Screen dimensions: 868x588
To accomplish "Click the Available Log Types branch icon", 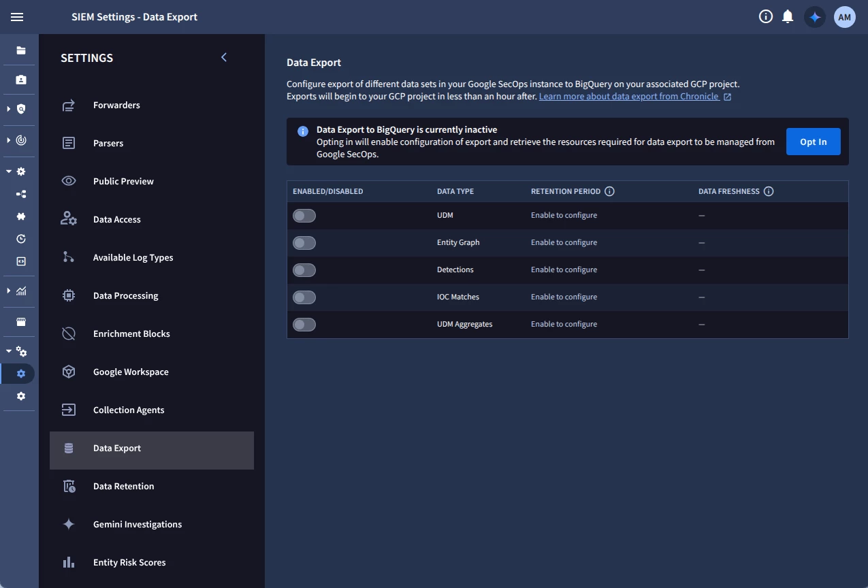I will (69, 257).
